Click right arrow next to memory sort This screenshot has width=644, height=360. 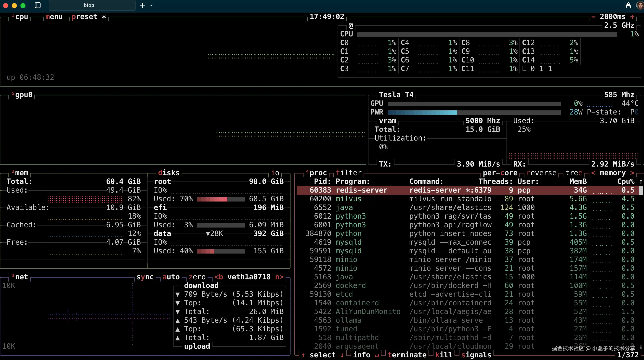pyautogui.click(x=632, y=173)
